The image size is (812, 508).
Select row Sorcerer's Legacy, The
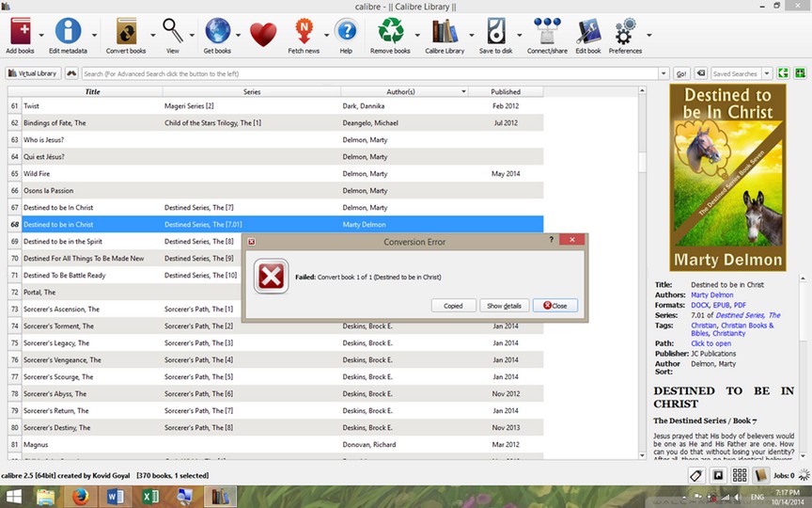tap(275, 343)
